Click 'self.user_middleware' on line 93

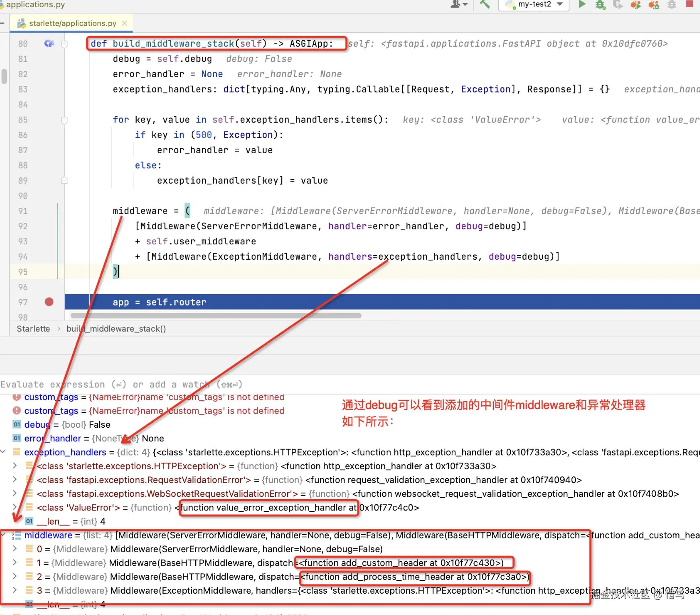201,241
